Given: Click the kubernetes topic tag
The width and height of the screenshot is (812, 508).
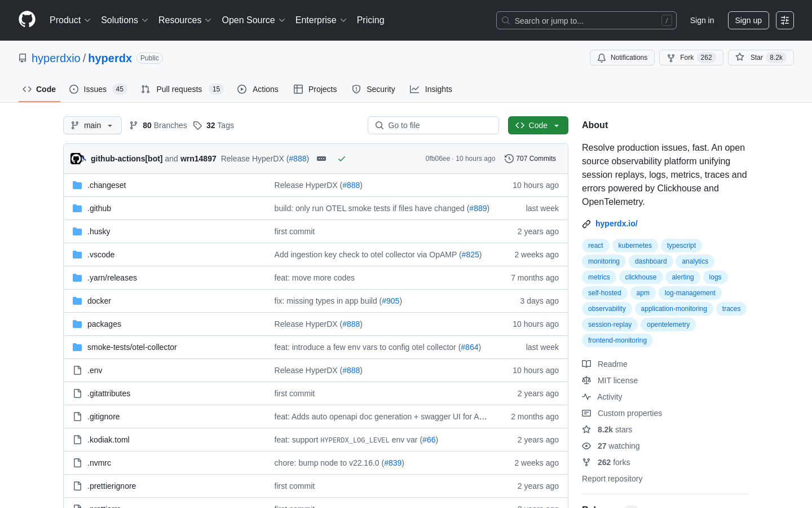Looking at the screenshot, I should pos(635,246).
